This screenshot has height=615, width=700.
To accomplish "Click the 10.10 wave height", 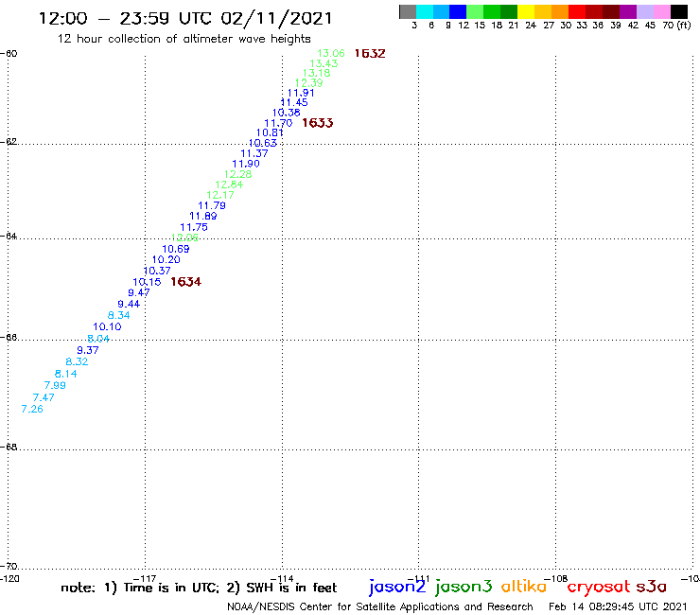I will (107, 326).
